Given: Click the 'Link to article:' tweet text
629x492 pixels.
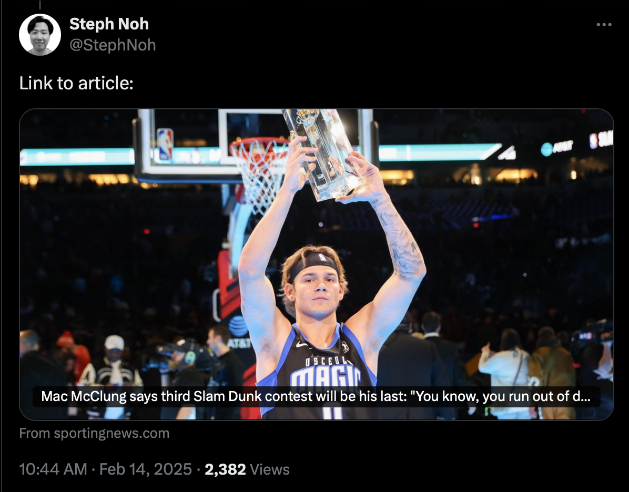Looking at the screenshot, I should (76, 83).
